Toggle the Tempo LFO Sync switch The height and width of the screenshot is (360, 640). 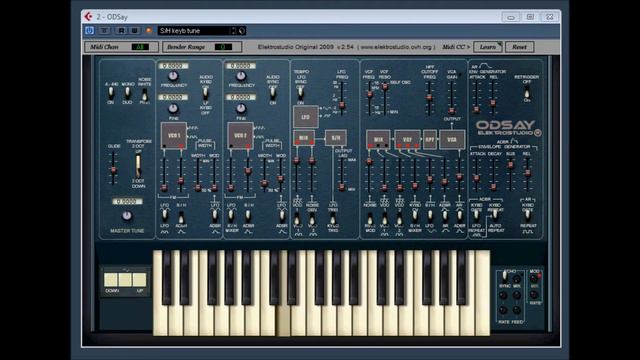click(300, 93)
